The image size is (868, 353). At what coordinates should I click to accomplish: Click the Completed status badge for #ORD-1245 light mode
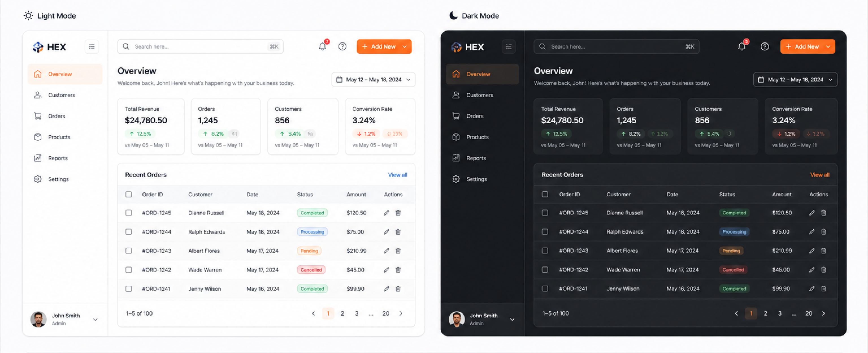tap(312, 213)
